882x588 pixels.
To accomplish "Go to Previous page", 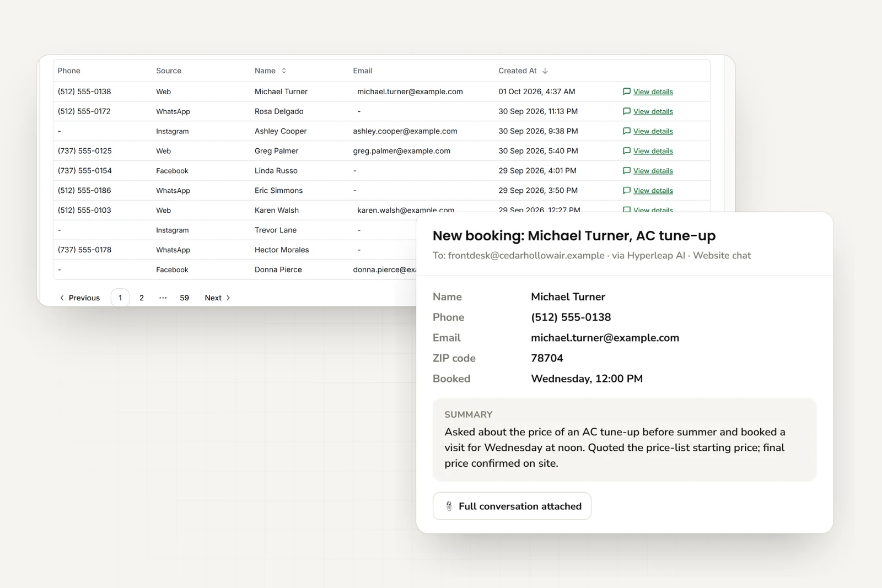I will [x=79, y=298].
